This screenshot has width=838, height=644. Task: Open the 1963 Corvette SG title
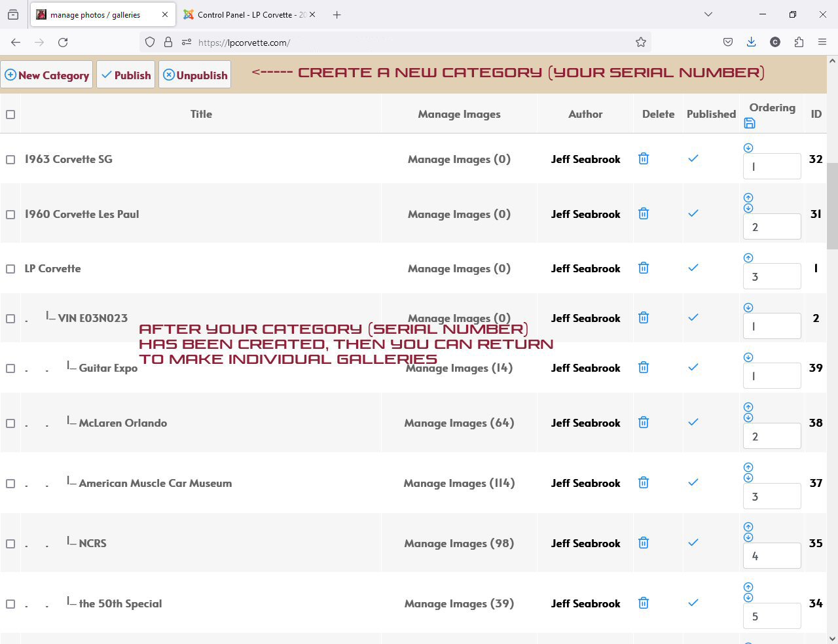pos(69,159)
